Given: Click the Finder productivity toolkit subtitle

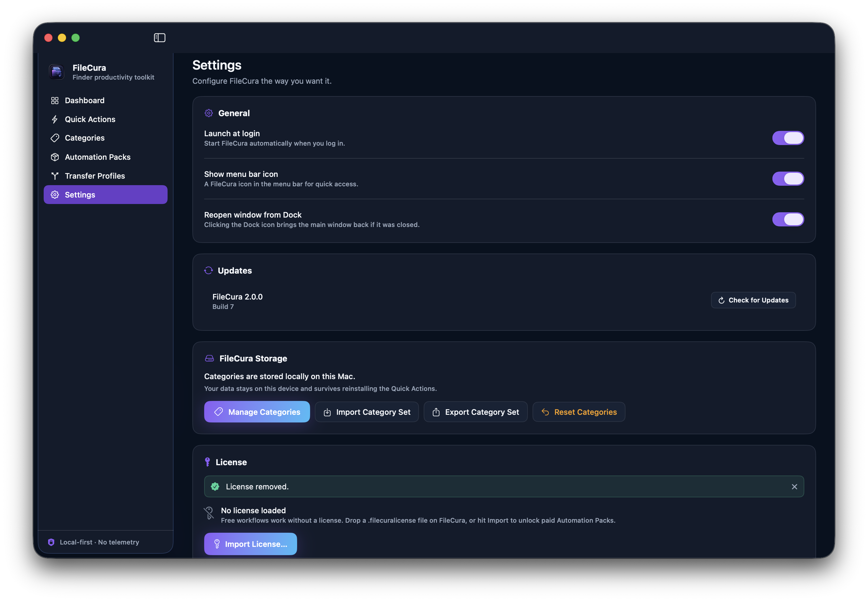Looking at the screenshot, I should tap(113, 77).
